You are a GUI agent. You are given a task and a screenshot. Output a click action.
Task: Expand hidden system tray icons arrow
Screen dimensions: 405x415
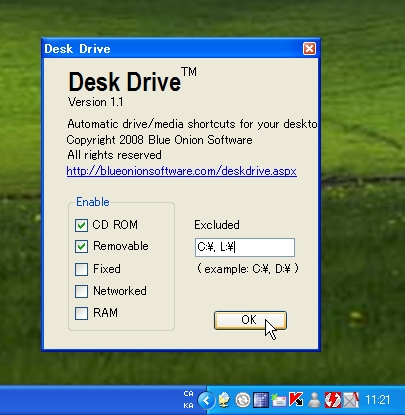pyautogui.click(x=206, y=400)
